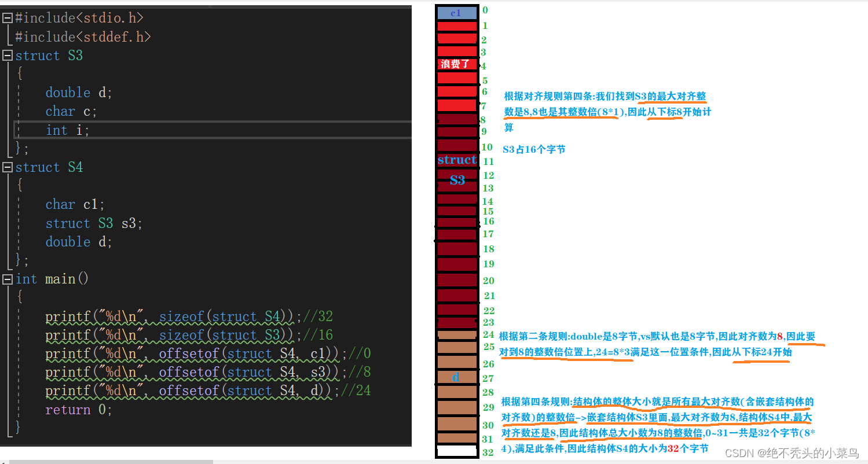Click the #include<stddef.h> line
The height and width of the screenshot is (464, 868).
83,37
